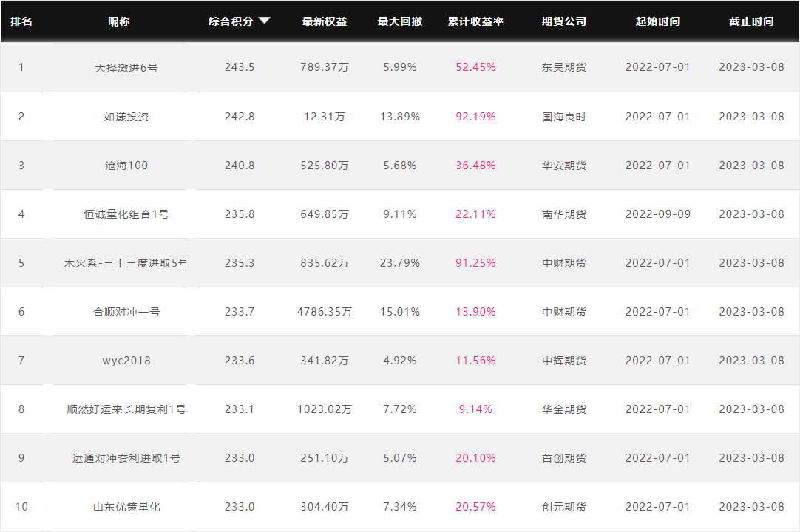Click the 国海良时 company cell
Image resolution: width=800 pixels, height=532 pixels.
(x=564, y=117)
